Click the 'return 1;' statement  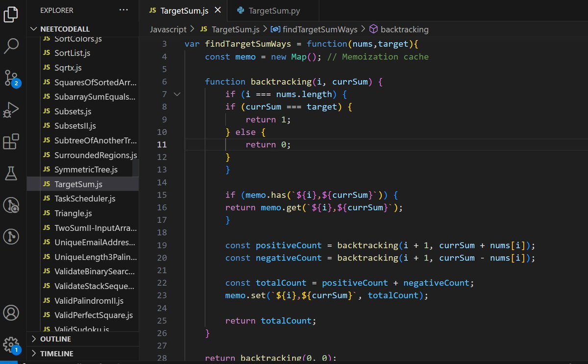(x=268, y=119)
